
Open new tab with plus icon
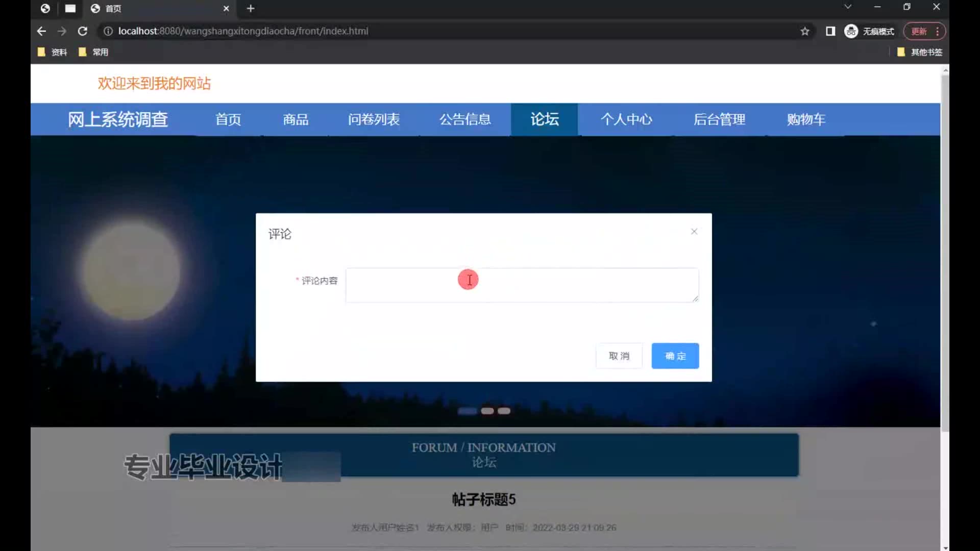pos(251,8)
